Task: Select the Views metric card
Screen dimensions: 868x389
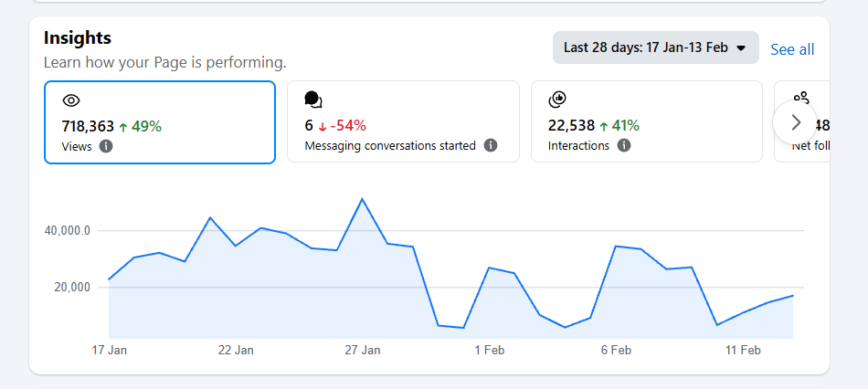Action: pyautogui.click(x=160, y=122)
